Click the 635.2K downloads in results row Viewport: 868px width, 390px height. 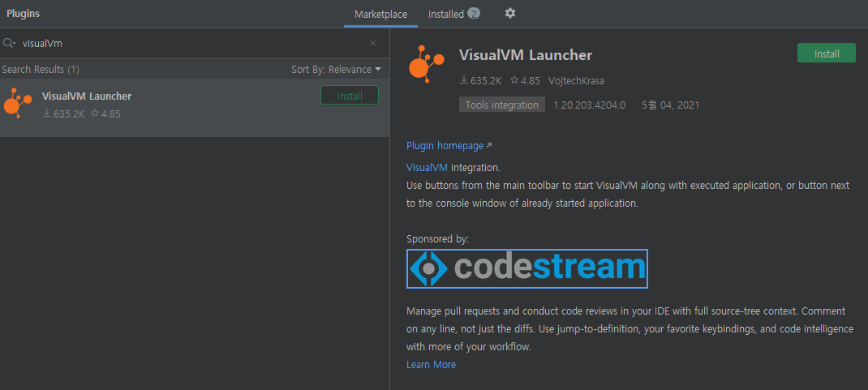point(63,114)
